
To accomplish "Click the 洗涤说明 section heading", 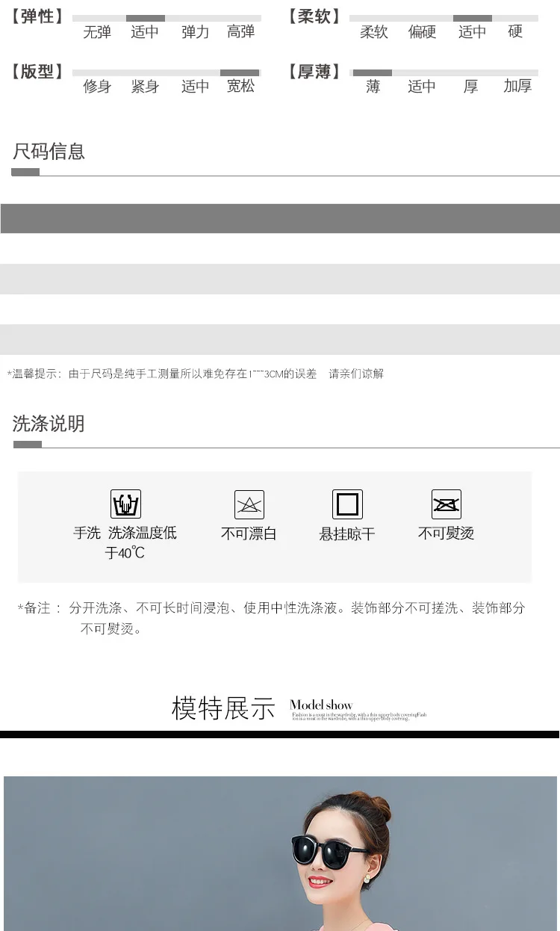I will tap(49, 424).
